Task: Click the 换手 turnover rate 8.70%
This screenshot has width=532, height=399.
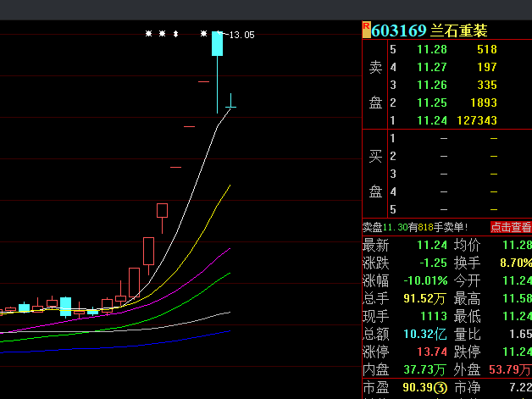Action: pos(515,263)
